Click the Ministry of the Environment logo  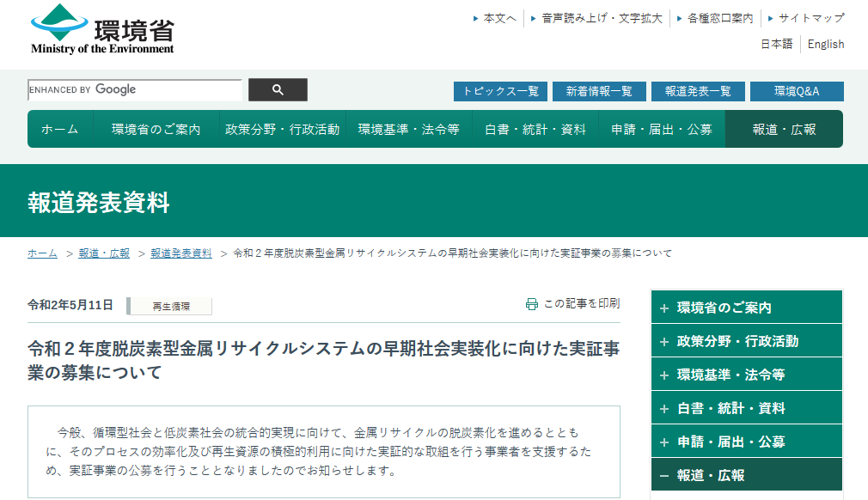(x=102, y=29)
